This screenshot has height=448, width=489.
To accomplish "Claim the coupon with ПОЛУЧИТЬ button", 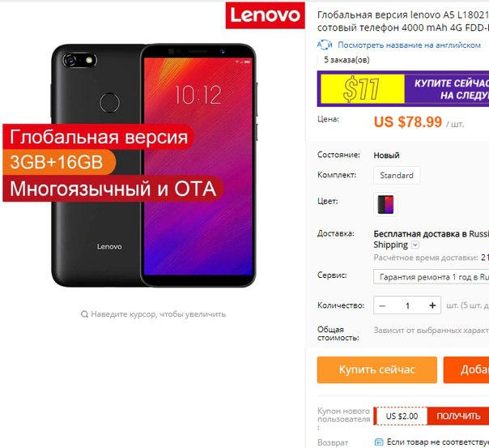I will (x=458, y=416).
